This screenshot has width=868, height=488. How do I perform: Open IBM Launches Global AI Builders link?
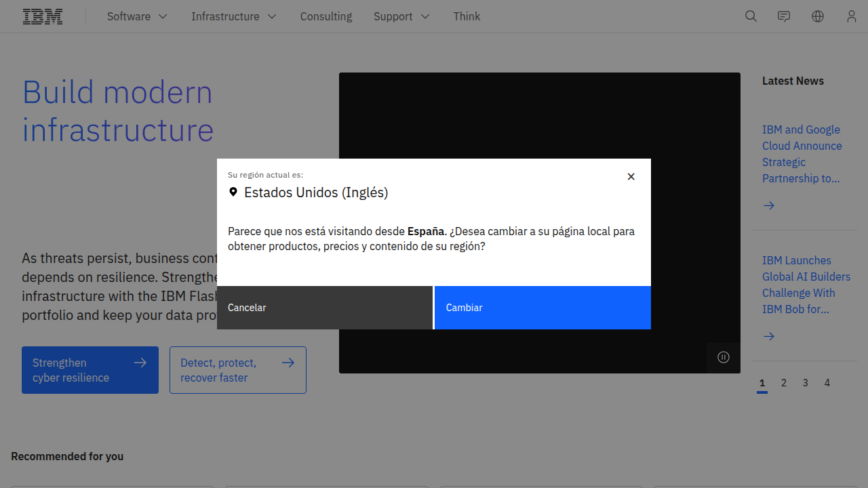click(x=806, y=285)
